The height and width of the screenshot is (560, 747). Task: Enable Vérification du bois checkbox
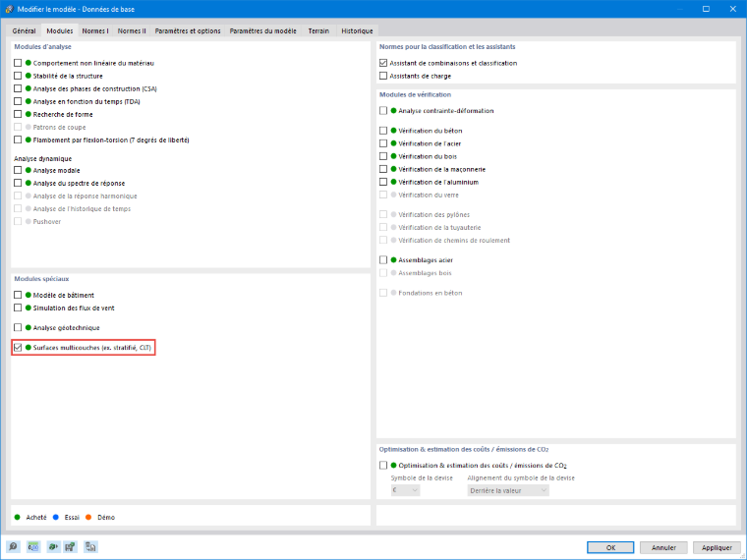[x=383, y=156]
